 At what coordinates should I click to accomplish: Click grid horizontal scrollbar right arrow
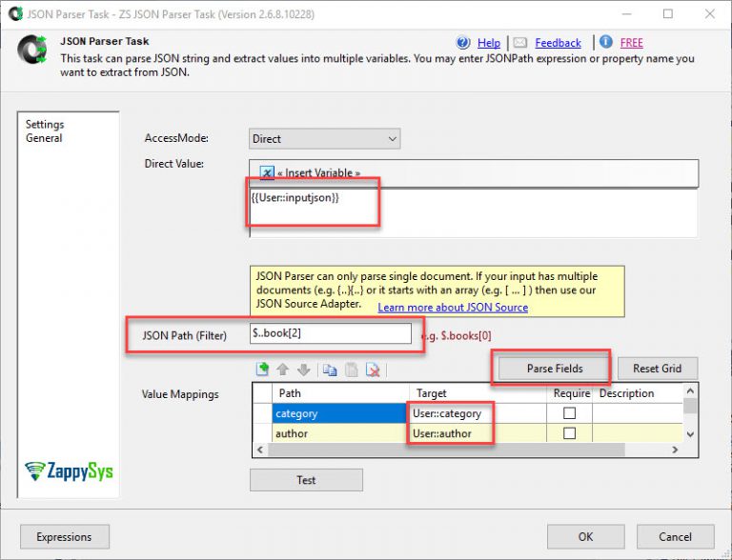click(x=675, y=450)
